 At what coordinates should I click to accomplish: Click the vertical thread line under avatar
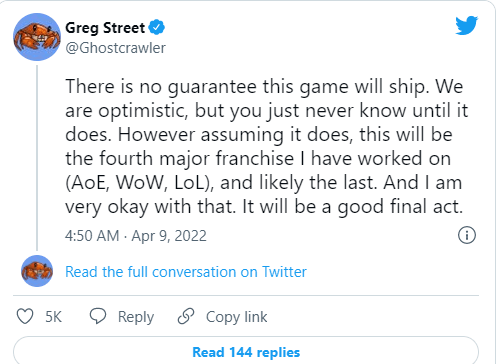pyautogui.click(x=37, y=158)
